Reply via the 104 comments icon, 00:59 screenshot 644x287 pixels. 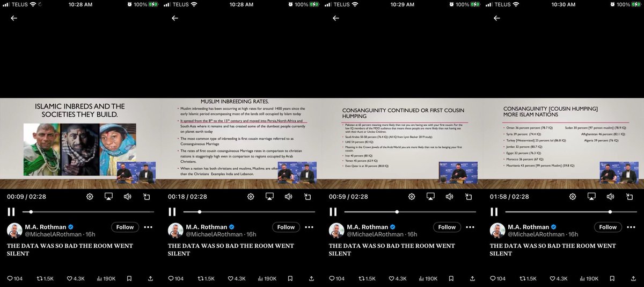[337, 278]
